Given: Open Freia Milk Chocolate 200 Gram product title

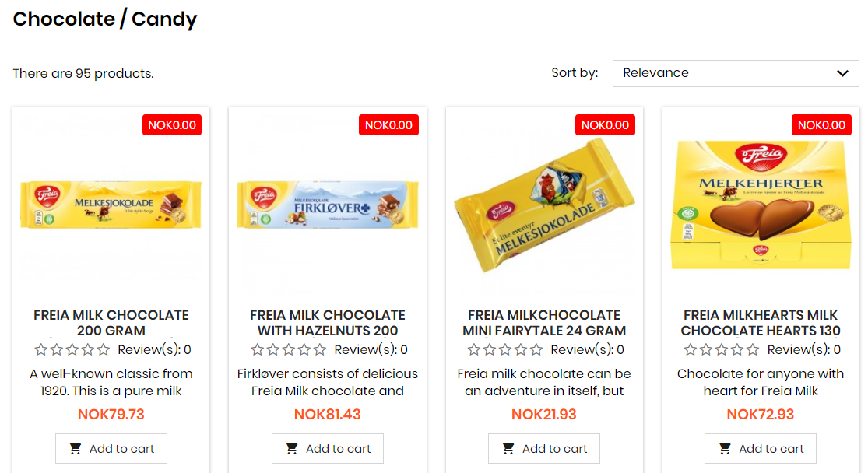Looking at the screenshot, I should 111,323.
